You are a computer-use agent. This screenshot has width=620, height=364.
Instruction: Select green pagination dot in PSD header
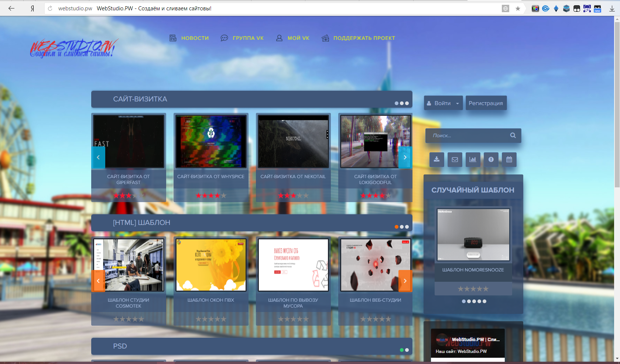pyautogui.click(x=402, y=350)
